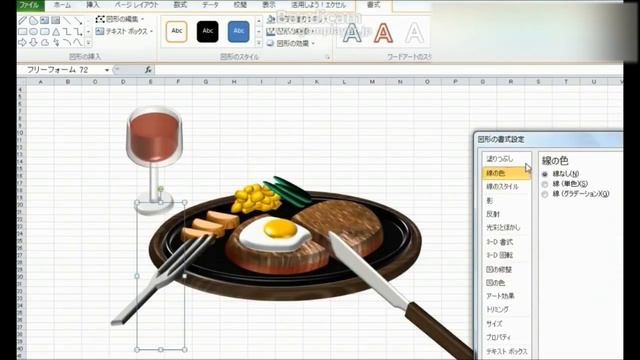Switch to the データ ribbon tab
640x360 pixels.
click(210, 5)
